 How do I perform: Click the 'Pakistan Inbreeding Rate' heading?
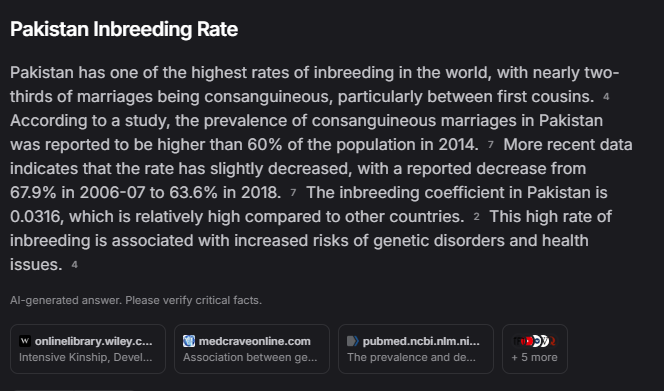(124, 29)
